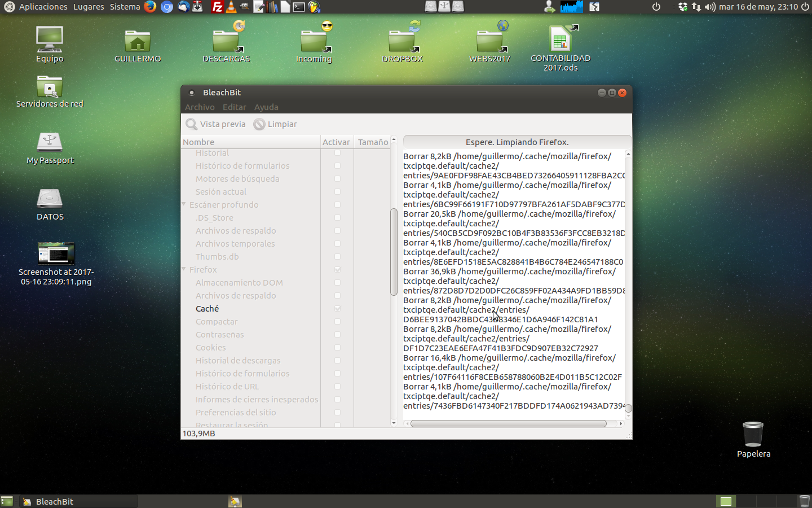Click the Limpiar clean icon
Screen dimensions: 812x508
tap(259, 124)
